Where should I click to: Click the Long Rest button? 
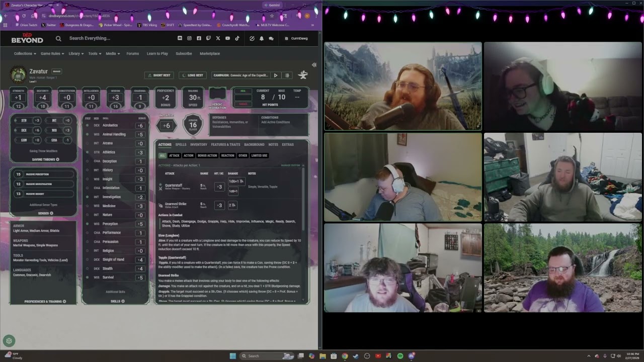pyautogui.click(x=193, y=75)
